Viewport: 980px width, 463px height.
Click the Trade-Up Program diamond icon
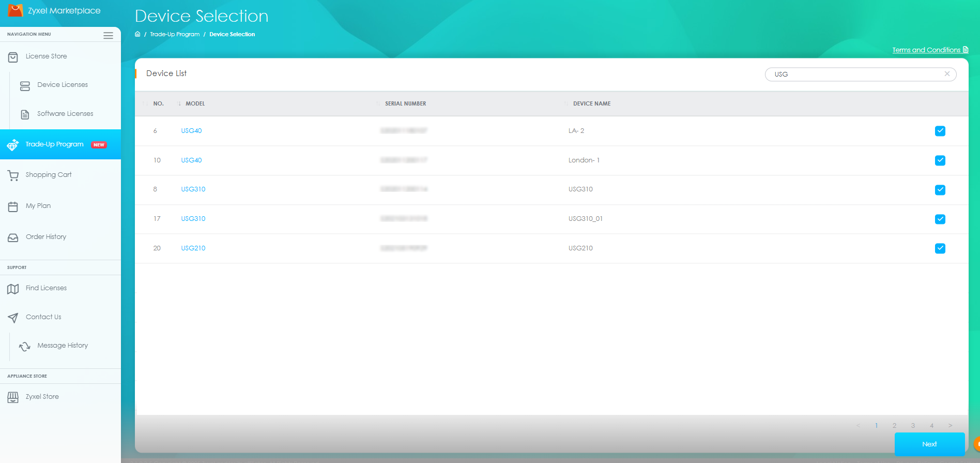point(13,145)
